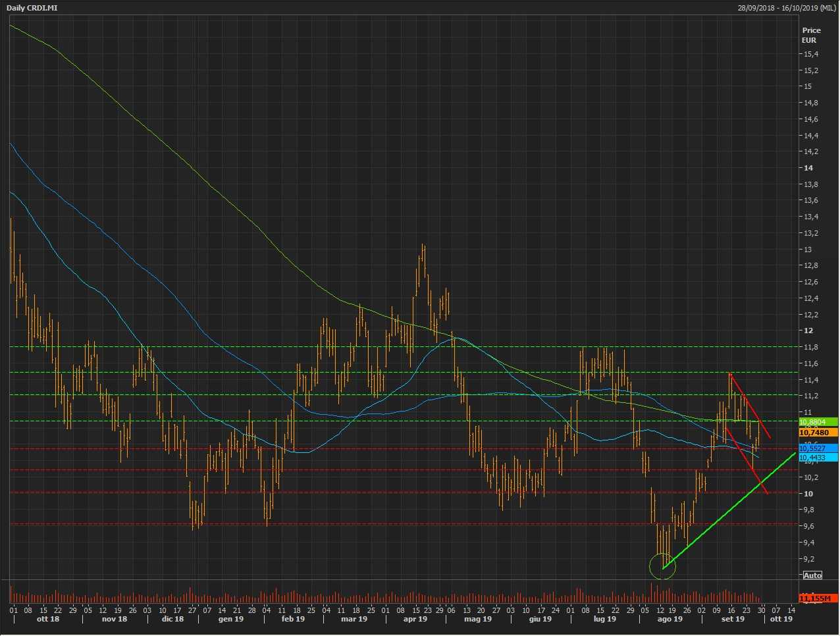The height and width of the screenshot is (636, 840).
Task: Click the Price EUR axis header
Action: [x=811, y=35]
